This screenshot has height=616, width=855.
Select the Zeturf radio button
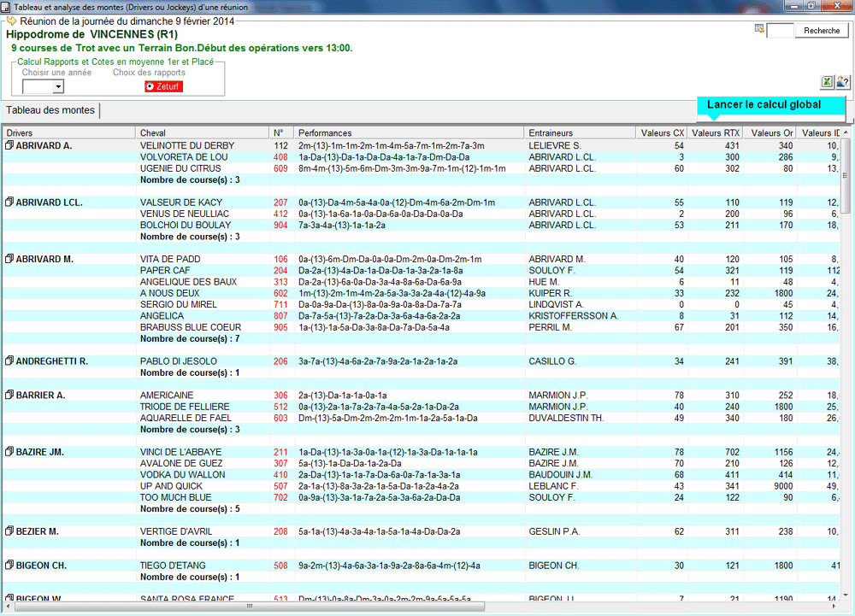click(150, 86)
